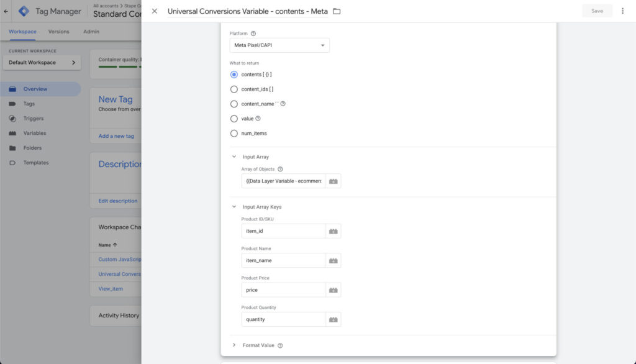
Task: Select the content_ids [ ] radio option
Action: (234, 89)
